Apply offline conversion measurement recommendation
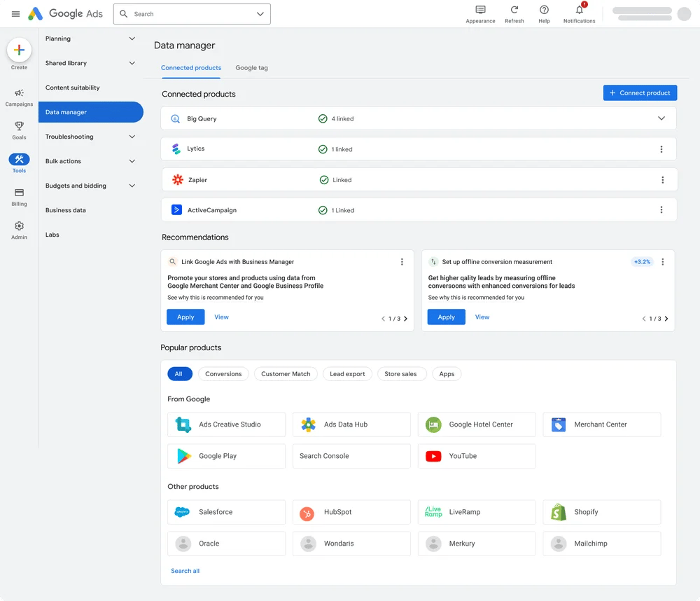The height and width of the screenshot is (601, 700). tap(447, 317)
